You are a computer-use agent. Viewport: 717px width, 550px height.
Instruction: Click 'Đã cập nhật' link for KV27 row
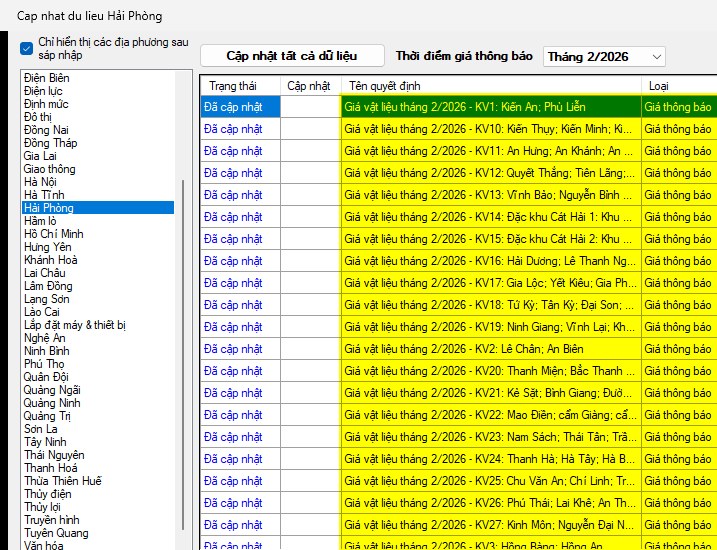tap(233, 524)
